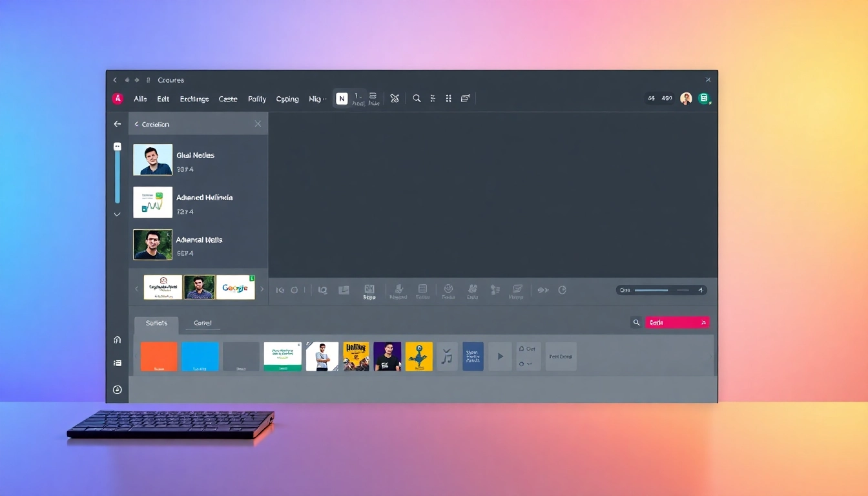Close the Creietion side panel
This screenshot has height=496, width=868.
(258, 124)
